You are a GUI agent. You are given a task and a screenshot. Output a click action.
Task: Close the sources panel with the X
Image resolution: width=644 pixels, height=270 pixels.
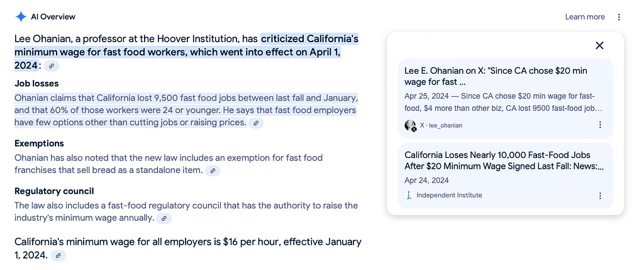599,45
